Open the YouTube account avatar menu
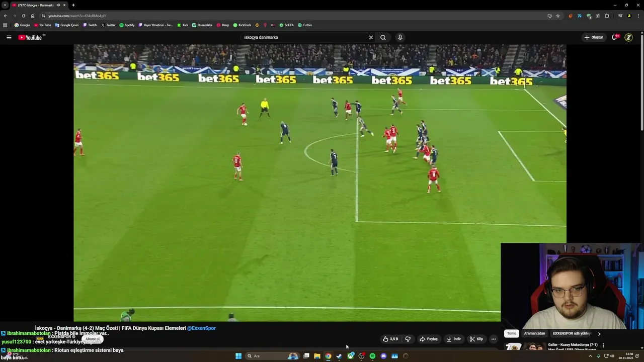Image resolution: width=644 pixels, height=362 pixels. (628, 37)
